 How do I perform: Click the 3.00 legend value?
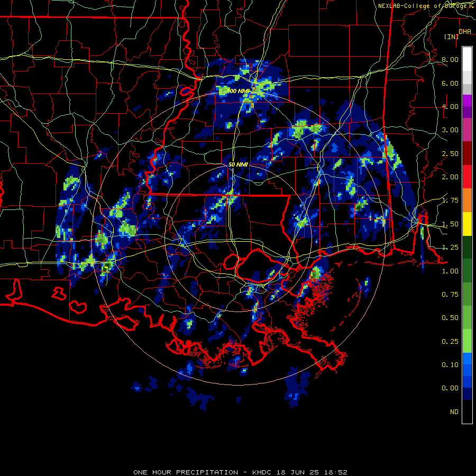point(450,130)
